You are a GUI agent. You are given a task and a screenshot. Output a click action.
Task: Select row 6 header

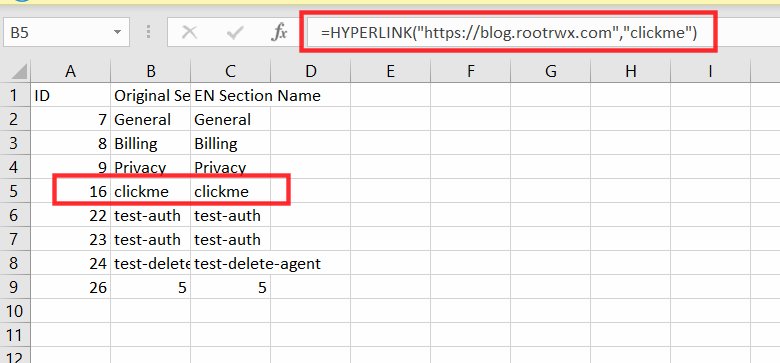click(15, 215)
